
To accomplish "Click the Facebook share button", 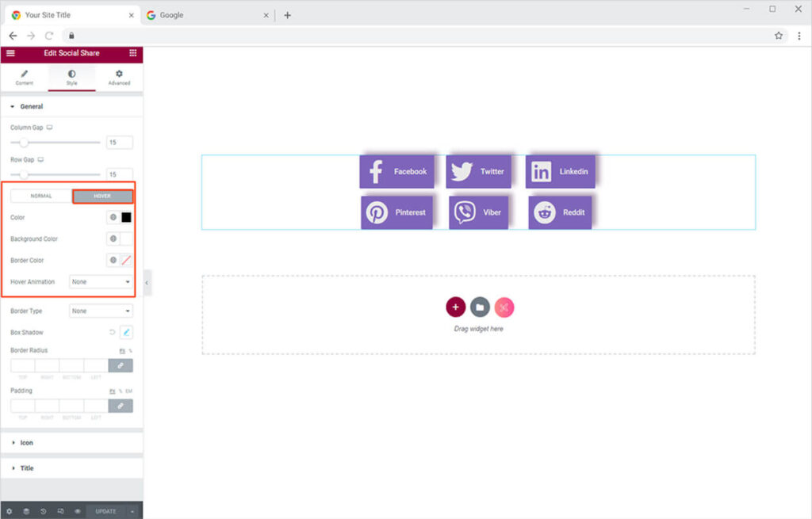I will pos(396,171).
